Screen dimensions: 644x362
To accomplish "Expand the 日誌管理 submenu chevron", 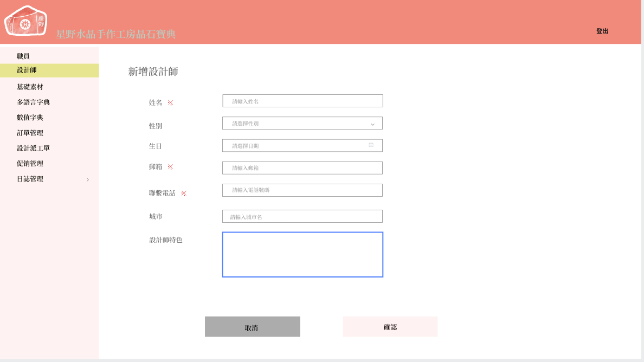I will click(x=88, y=179).
